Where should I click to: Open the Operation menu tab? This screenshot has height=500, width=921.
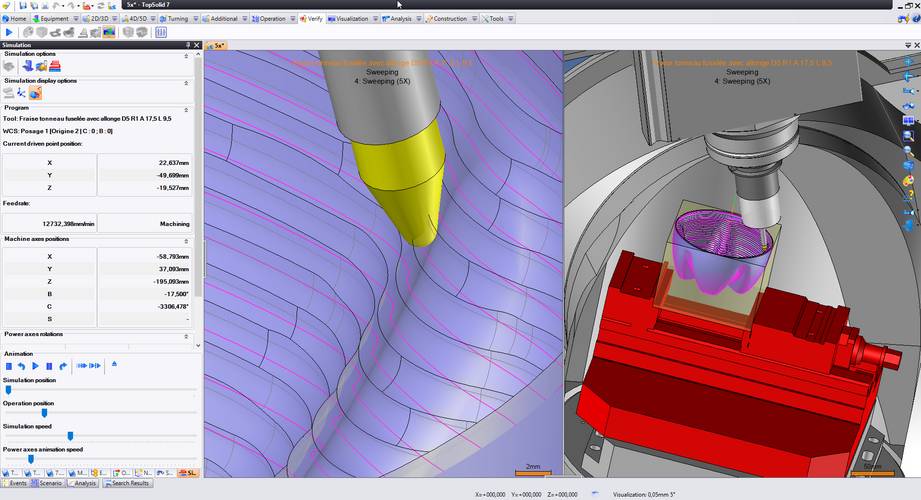tap(271, 18)
